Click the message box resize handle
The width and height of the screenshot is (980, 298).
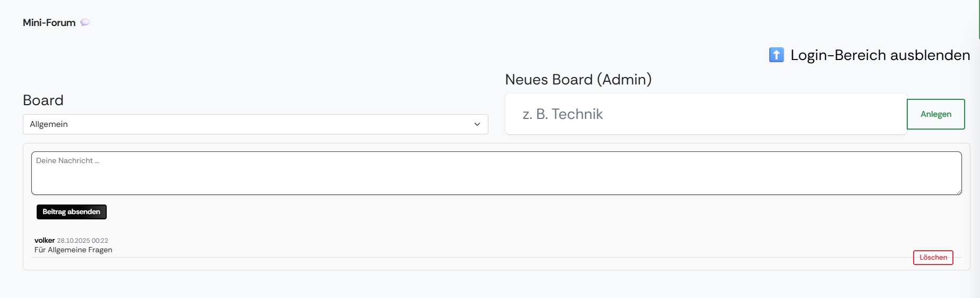click(x=959, y=192)
